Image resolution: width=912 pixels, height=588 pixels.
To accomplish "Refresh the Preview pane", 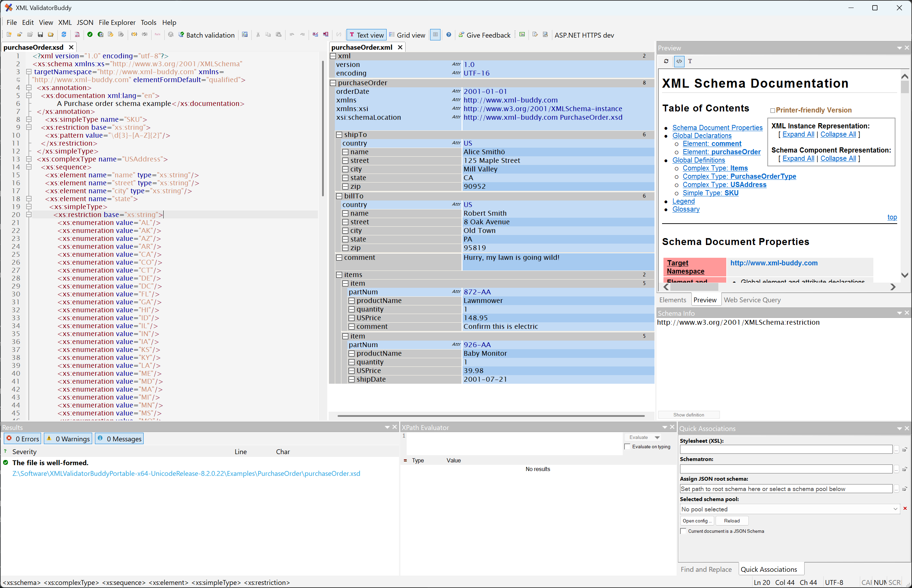I will pos(666,61).
